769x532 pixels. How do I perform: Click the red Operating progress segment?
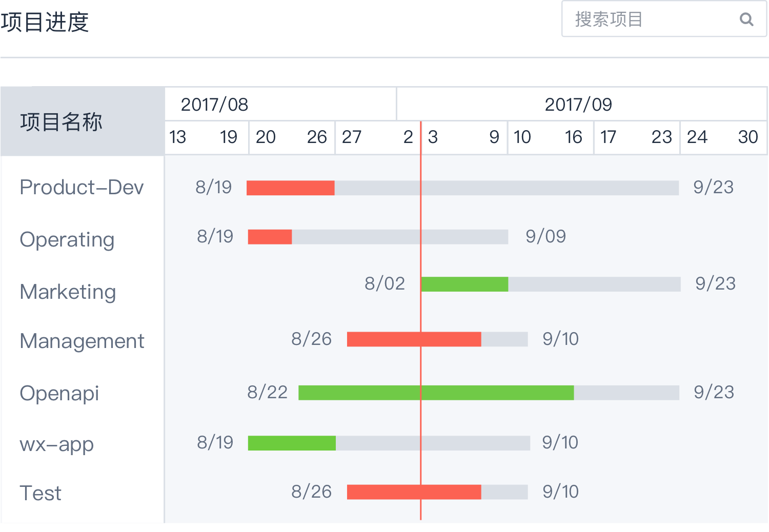[x=270, y=237]
